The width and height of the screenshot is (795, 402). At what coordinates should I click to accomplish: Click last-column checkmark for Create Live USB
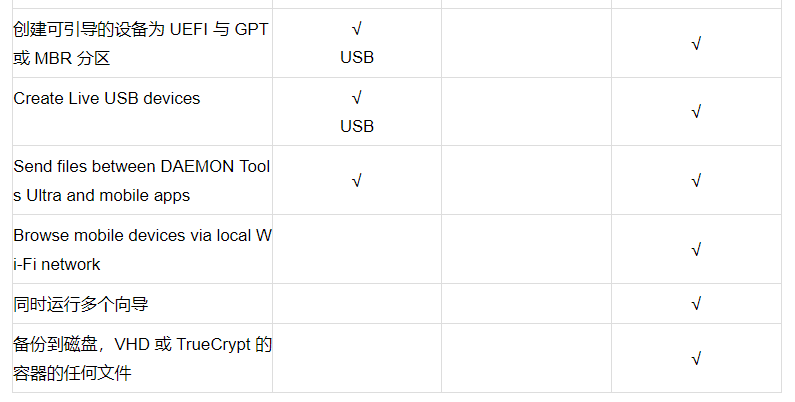click(696, 112)
